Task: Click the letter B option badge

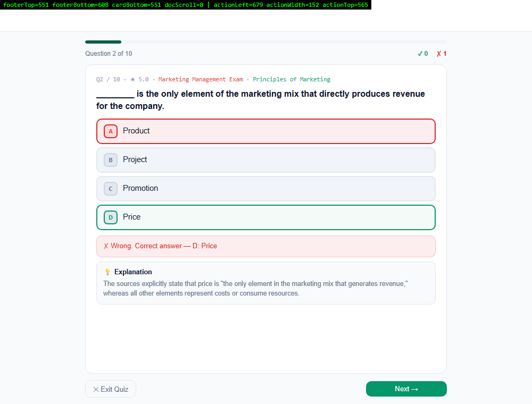Action: (111, 160)
